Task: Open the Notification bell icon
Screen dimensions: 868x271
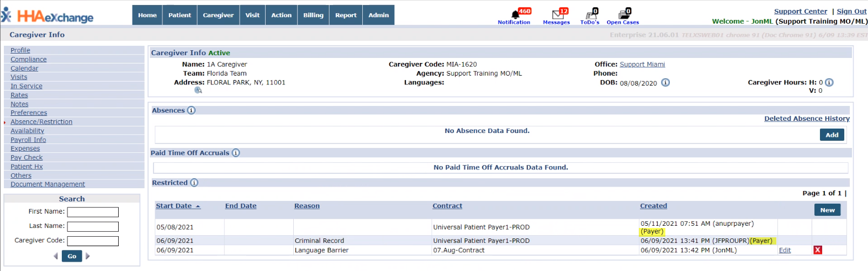Action: (x=515, y=14)
